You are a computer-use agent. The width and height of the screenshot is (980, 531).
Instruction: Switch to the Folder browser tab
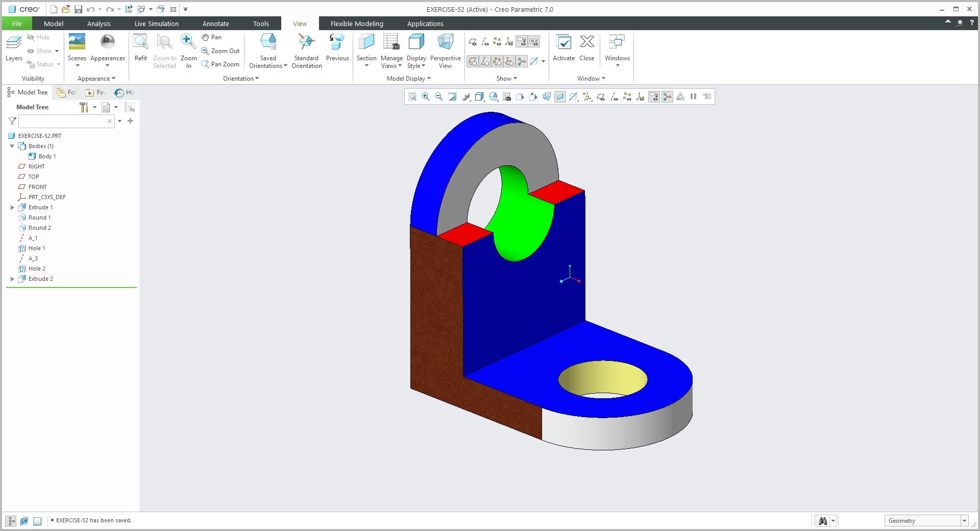point(67,92)
